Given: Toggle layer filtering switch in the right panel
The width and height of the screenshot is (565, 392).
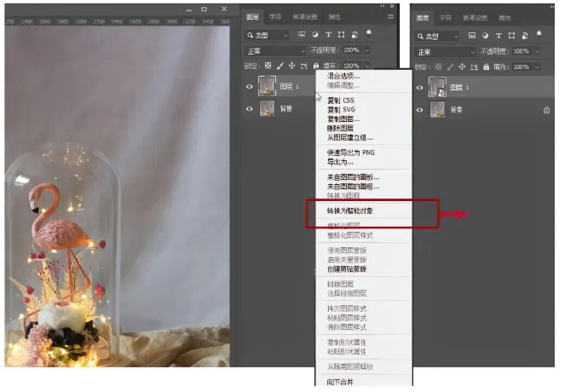Looking at the screenshot, I should (539, 35).
